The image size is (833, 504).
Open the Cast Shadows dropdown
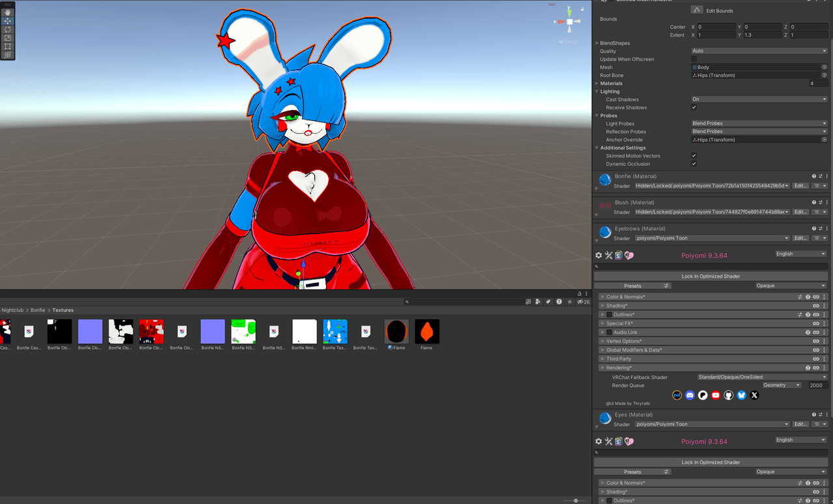point(759,99)
